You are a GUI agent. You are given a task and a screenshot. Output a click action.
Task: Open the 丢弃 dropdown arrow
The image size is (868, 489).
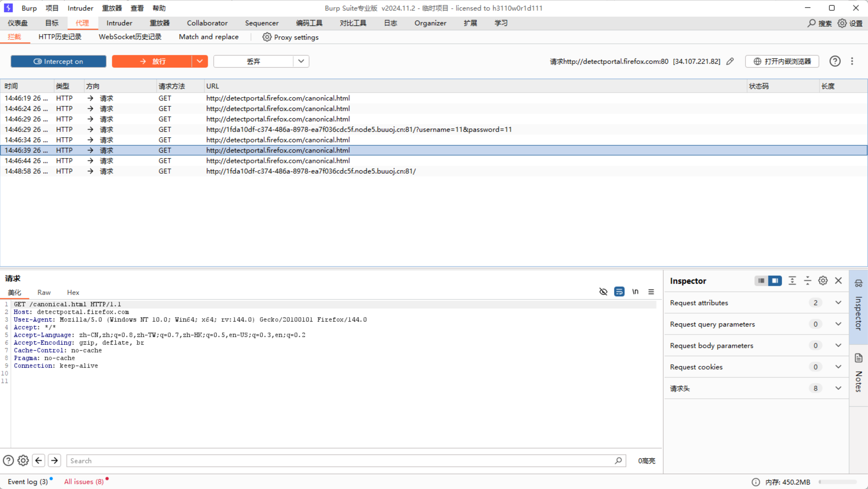(301, 61)
